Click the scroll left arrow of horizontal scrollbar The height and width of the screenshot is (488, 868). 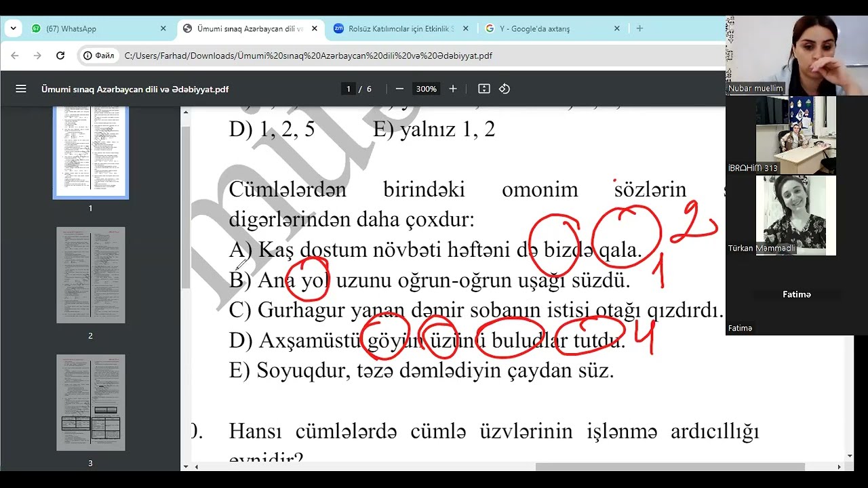pos(196,467)
